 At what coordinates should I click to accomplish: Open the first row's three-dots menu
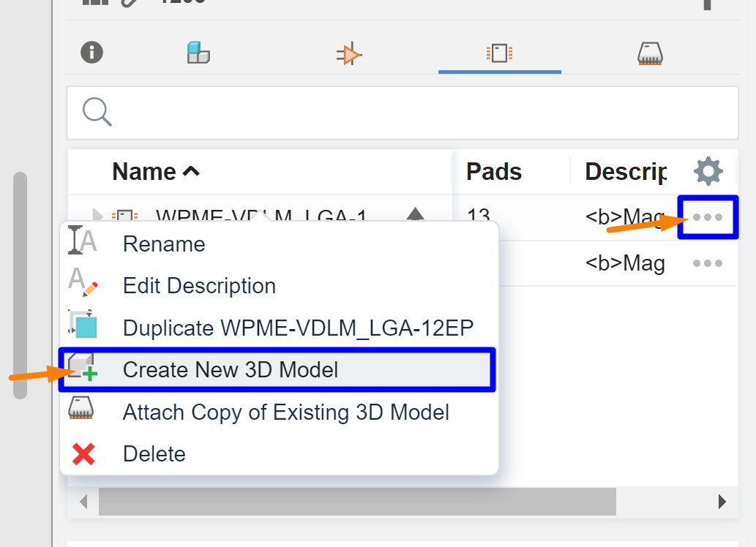point(708,217)
